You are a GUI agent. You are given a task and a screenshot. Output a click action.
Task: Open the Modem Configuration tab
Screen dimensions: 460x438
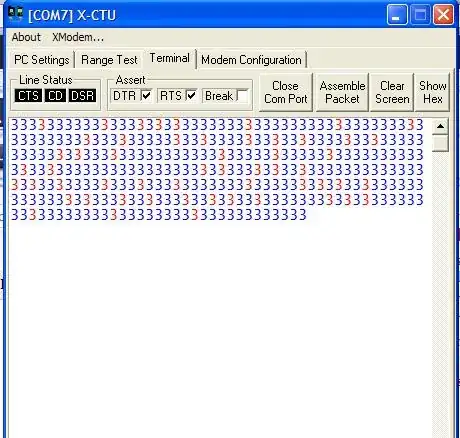coord(251,60)
